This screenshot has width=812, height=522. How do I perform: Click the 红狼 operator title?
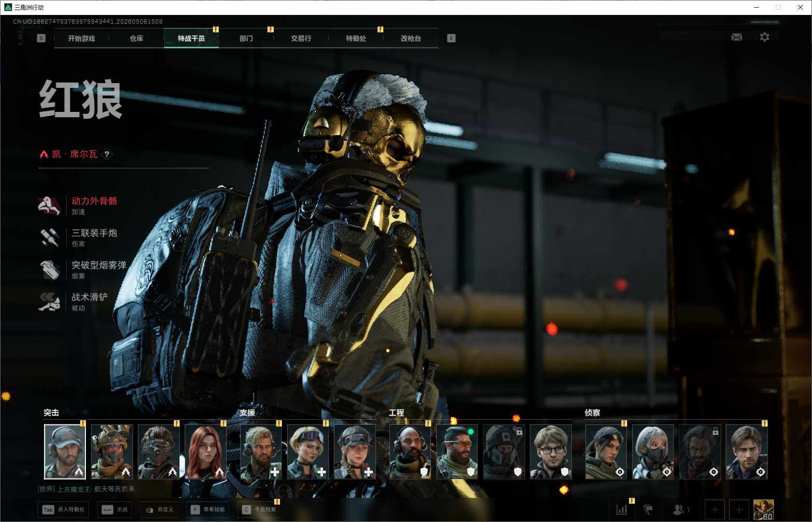pyautogui.click(x=81, y=99)
